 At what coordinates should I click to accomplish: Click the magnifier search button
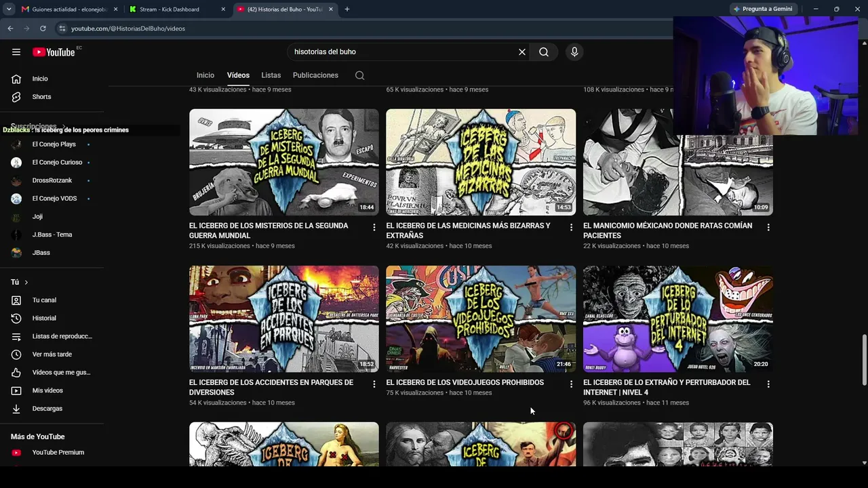coord(544,52)
